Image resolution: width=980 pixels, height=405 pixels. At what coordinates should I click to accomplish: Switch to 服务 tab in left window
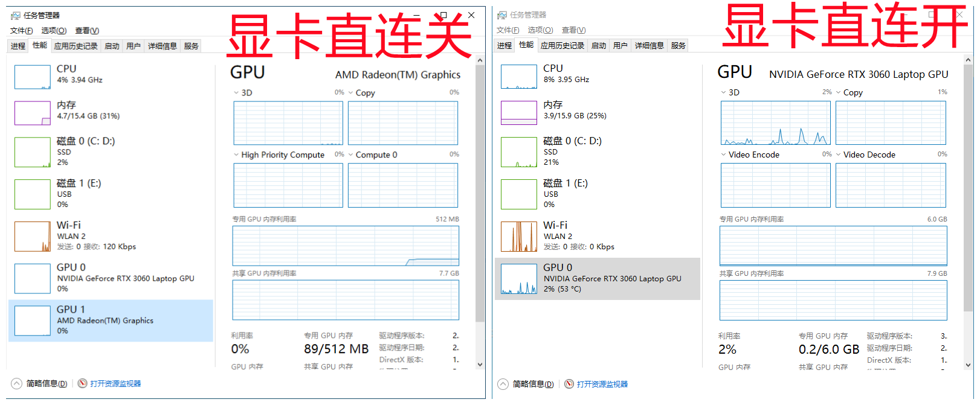[x=192, y=46]
